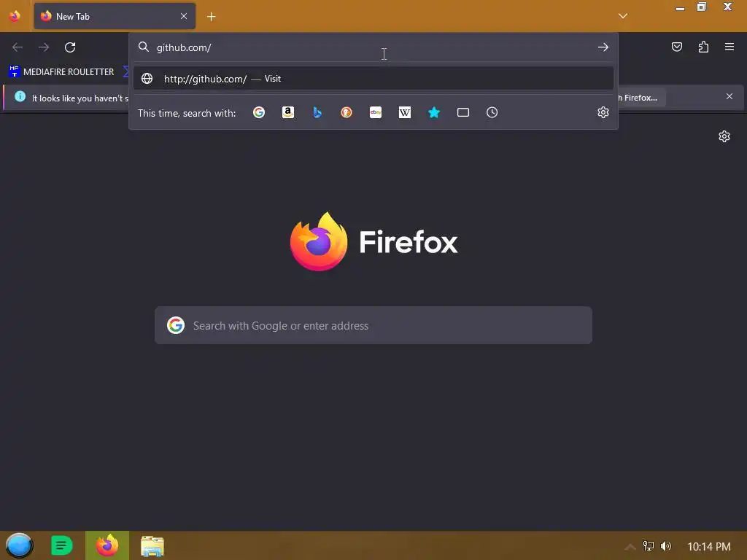Search this time with Amazon

[287, 112]
